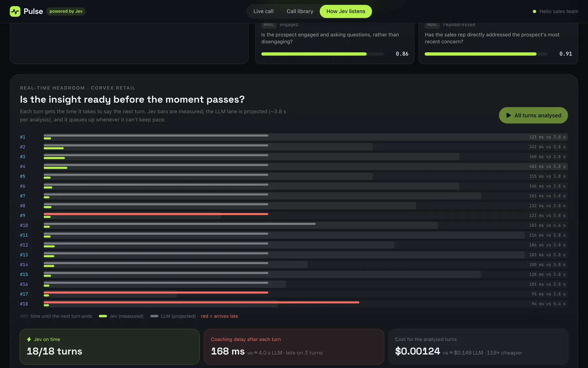The height and width of the screenshot is (368, 588).
Task: Click the All turns analysed button
Action: coord(533,115)
